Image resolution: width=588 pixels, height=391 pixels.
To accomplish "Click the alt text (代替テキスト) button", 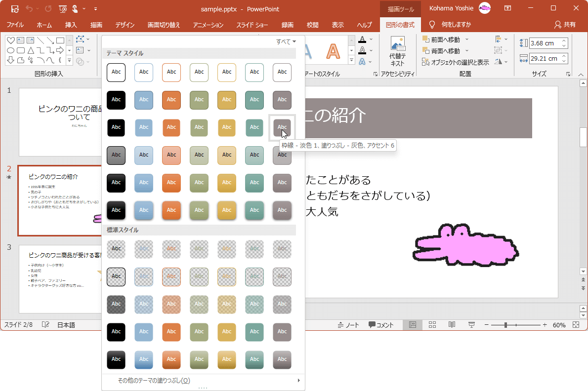I will [397, 51].
